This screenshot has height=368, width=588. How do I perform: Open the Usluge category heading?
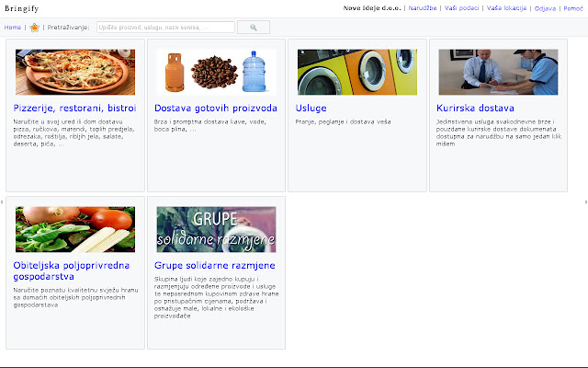click(x=311, y=109)
